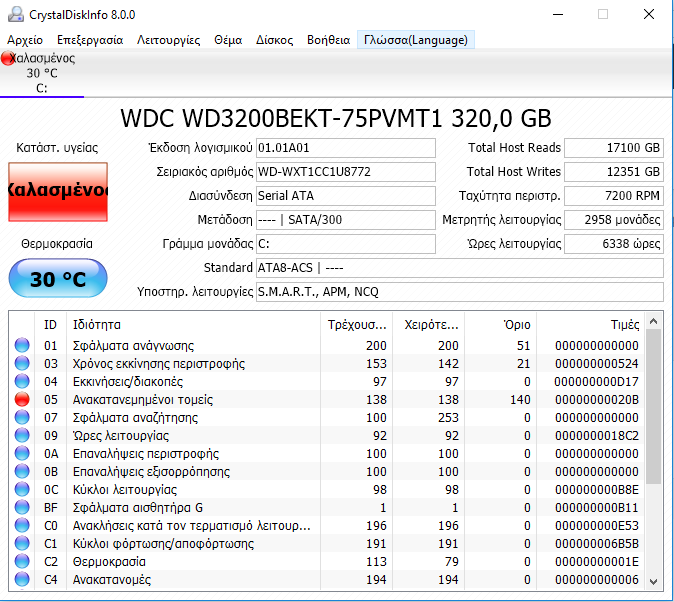Screen dimensions: 674x602
Task: Click the red status icon for attribute 05
Action: (22, 399)
